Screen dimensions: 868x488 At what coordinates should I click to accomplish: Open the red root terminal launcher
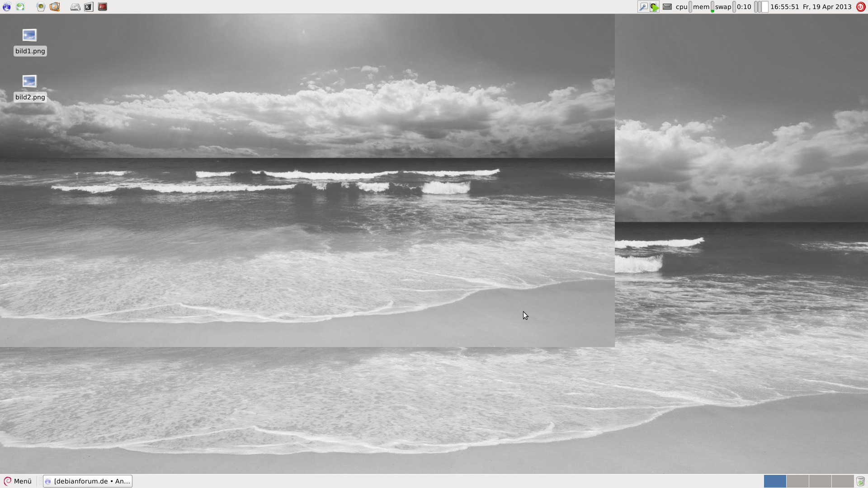pyautogui.click(x=103, y=7)
